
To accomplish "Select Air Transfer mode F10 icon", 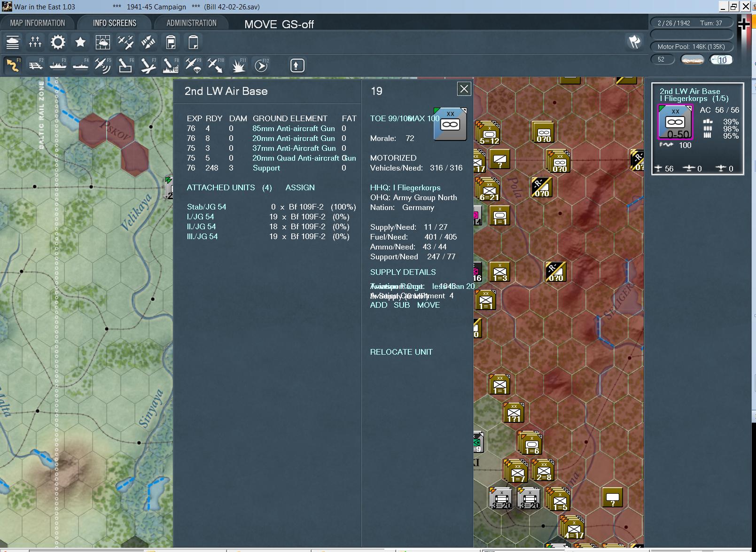I will (216, 65).
